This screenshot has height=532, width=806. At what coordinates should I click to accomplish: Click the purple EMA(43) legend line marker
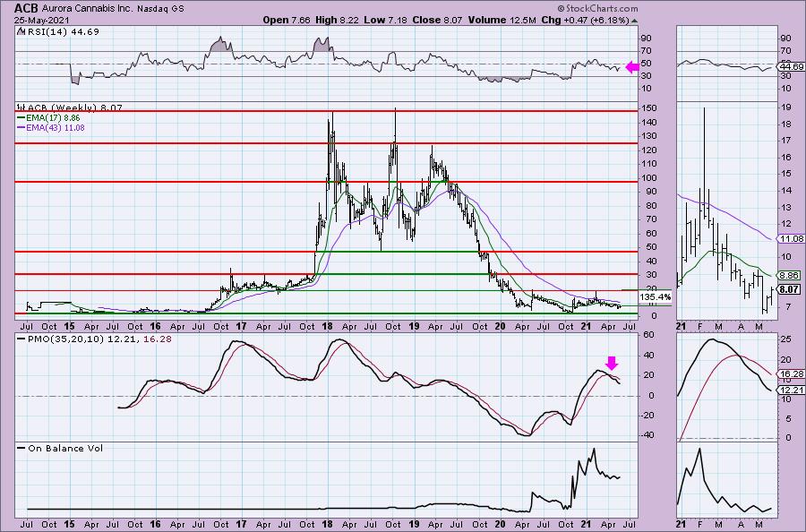click(21, 127)
